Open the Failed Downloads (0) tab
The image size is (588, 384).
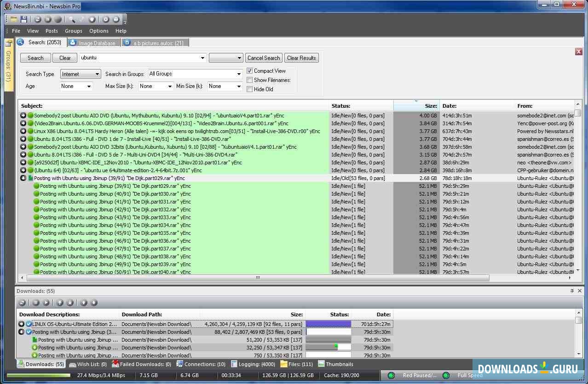click(x=142, y=364)
